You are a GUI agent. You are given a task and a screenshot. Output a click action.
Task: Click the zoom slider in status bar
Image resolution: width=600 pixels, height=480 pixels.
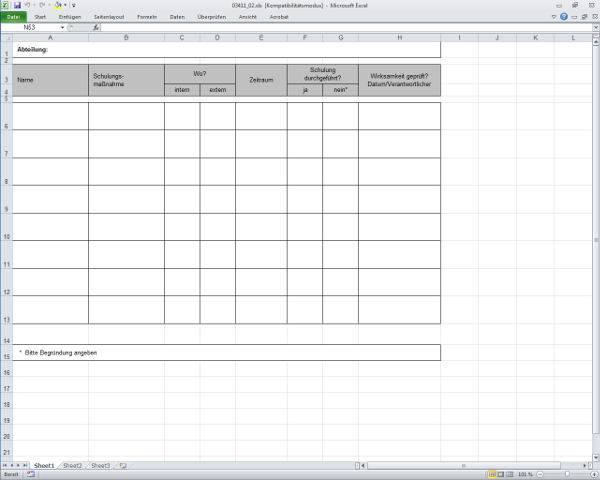565,474
